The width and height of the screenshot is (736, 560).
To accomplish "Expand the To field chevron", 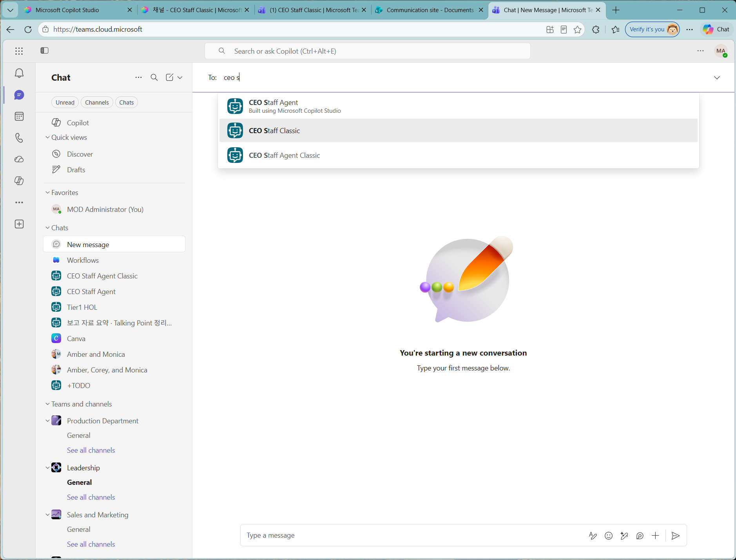I will tap(717, 78).
